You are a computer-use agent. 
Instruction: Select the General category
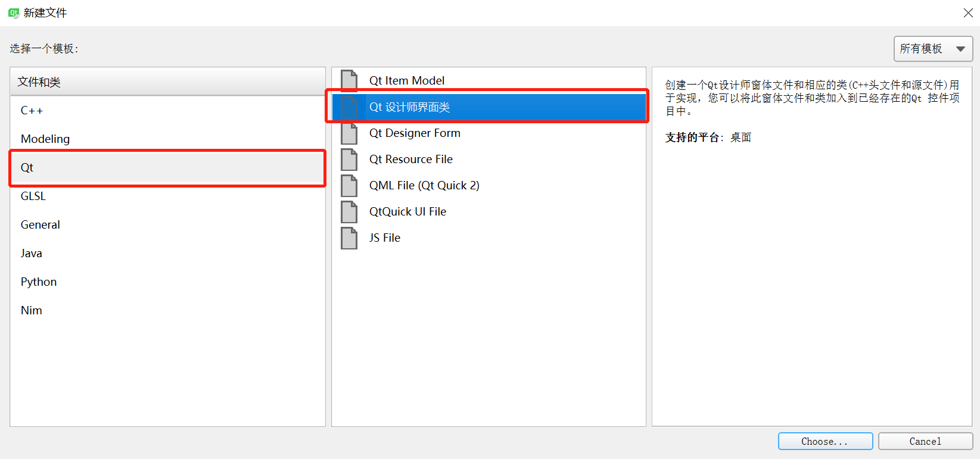[x=167, y=224]
